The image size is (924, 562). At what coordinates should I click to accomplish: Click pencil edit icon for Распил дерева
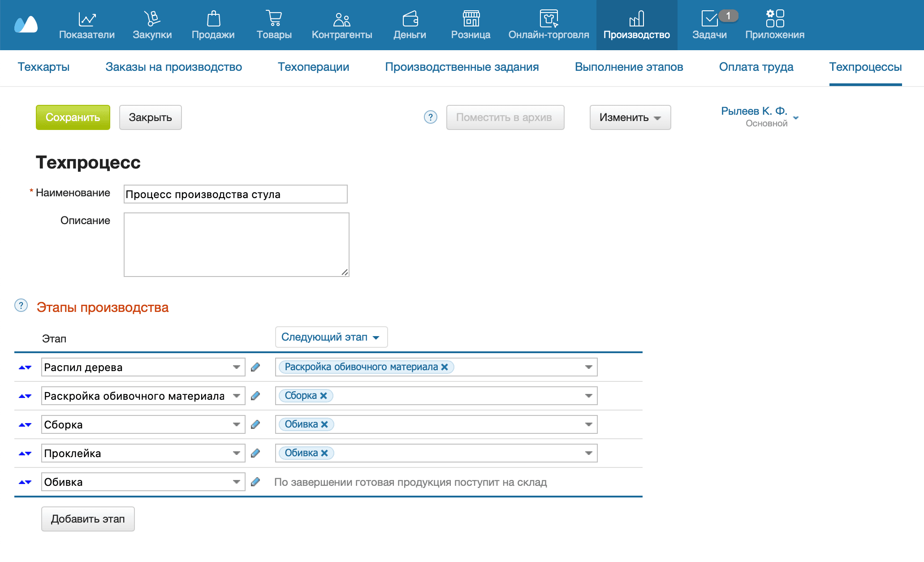tap(255, 367)
